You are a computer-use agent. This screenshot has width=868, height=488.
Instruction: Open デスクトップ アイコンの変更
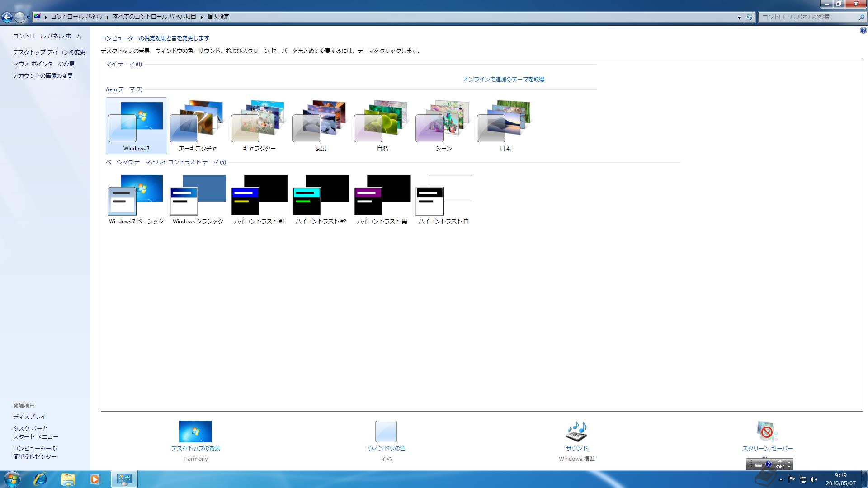click(49, 52)
